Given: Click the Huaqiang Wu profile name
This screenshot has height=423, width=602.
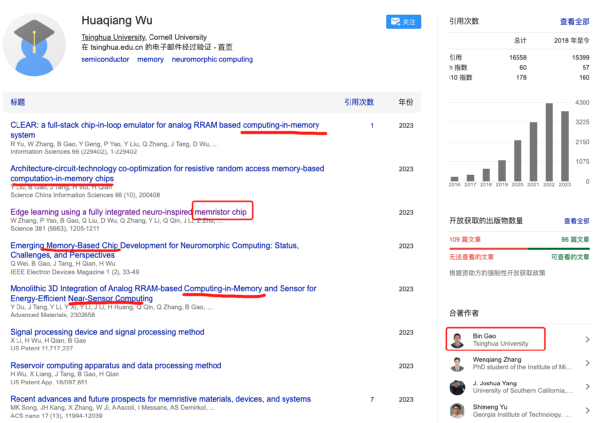Looking at the screenshot, I should [x=117, y=20].
